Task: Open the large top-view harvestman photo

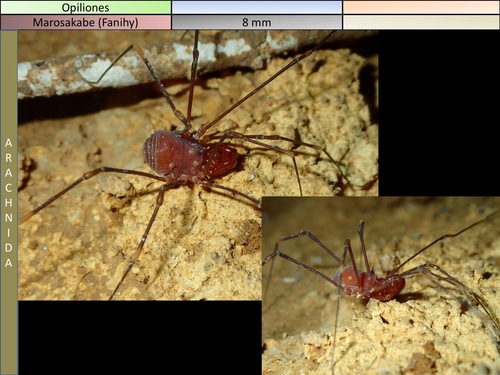Action: 198,165
